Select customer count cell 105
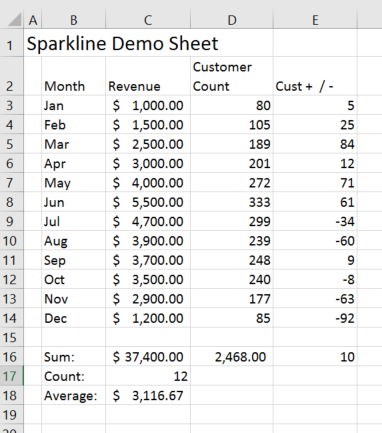382x433 pixels. (x=232, y=125)
